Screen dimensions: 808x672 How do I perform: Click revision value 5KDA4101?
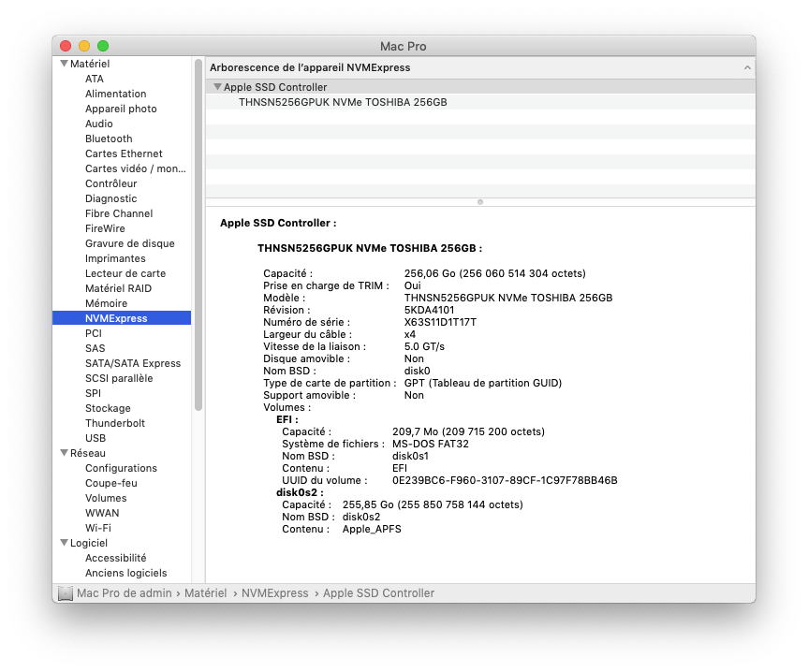[429, 310]
